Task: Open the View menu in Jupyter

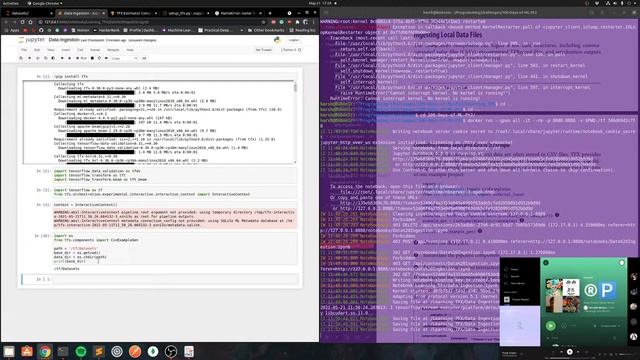Action: point(51,50)
